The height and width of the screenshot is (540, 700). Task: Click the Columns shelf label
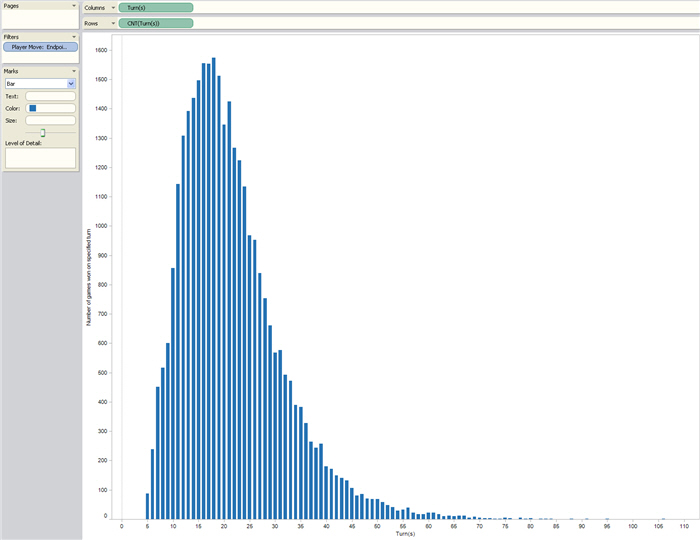point(95,8)
